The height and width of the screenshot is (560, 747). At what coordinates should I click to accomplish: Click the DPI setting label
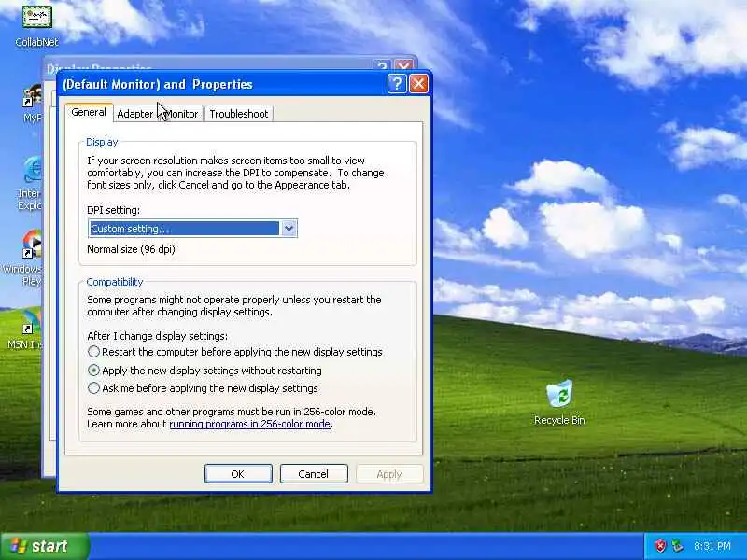pyautogui.click(x=113, y=210)
